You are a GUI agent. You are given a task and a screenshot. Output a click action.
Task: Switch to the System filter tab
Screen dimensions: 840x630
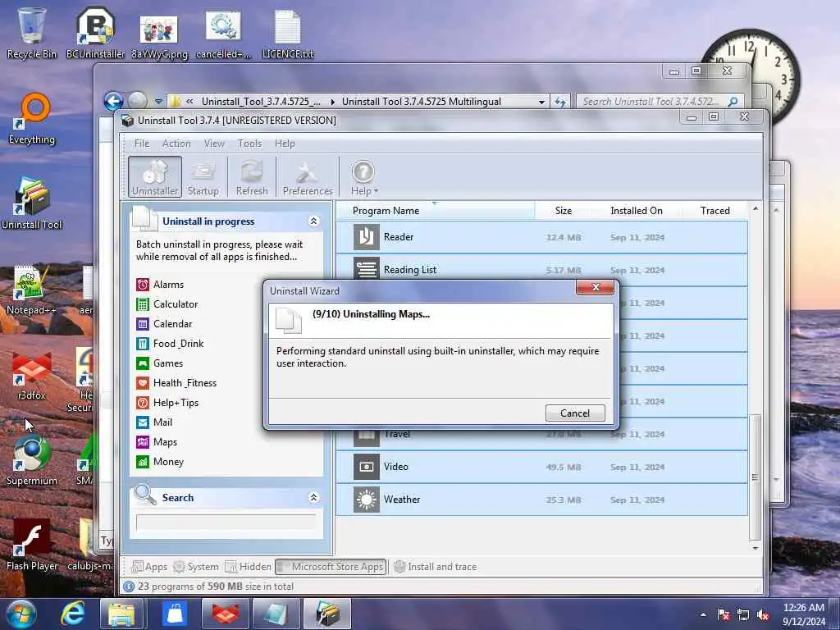(196, 567)
